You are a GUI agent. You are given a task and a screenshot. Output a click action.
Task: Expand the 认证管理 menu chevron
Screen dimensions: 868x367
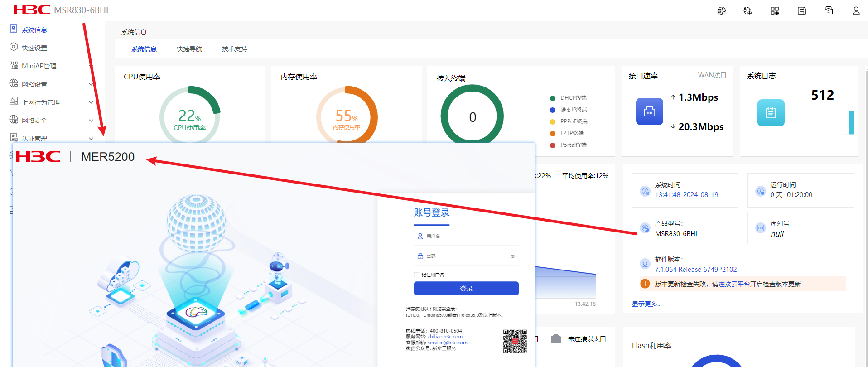point(91,139)
